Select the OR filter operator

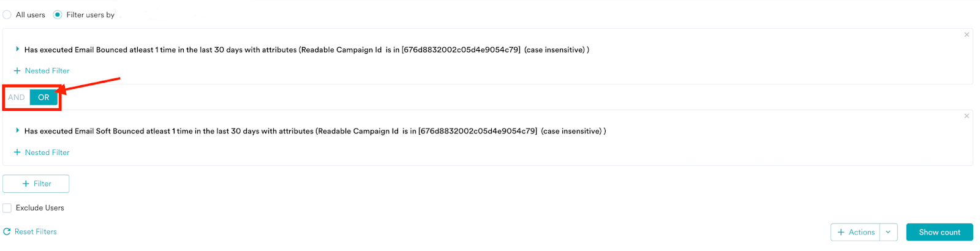coord(43,97)
